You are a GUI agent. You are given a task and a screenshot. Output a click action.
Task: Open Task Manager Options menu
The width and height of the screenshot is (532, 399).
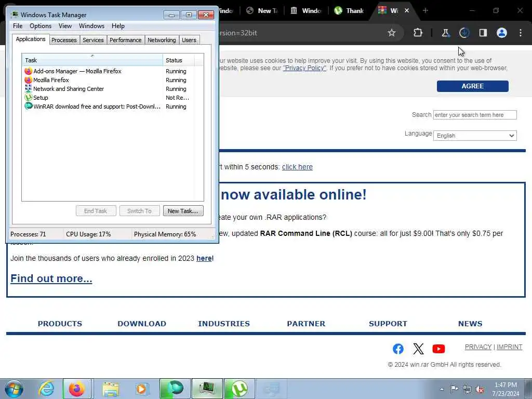click(x=41, y=26)
